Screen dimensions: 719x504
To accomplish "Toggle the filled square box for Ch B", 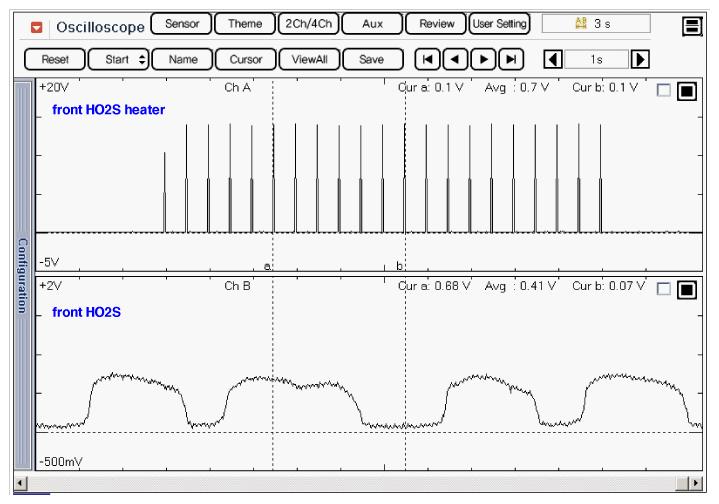I will 687,289.
